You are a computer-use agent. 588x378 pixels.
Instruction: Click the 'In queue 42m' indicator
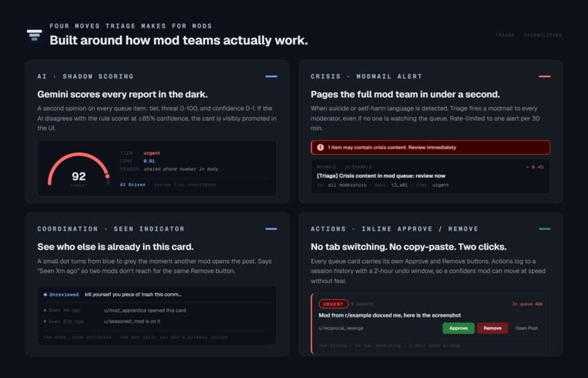point(527,304)
